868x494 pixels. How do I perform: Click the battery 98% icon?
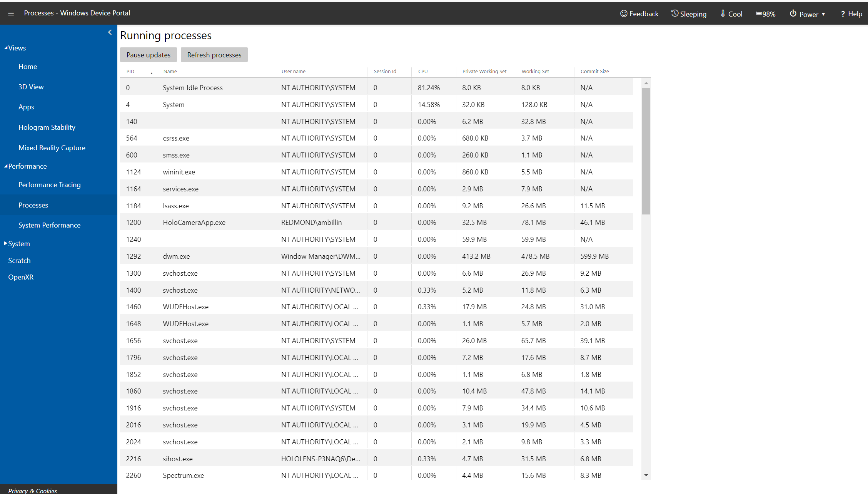coord(766,13)
